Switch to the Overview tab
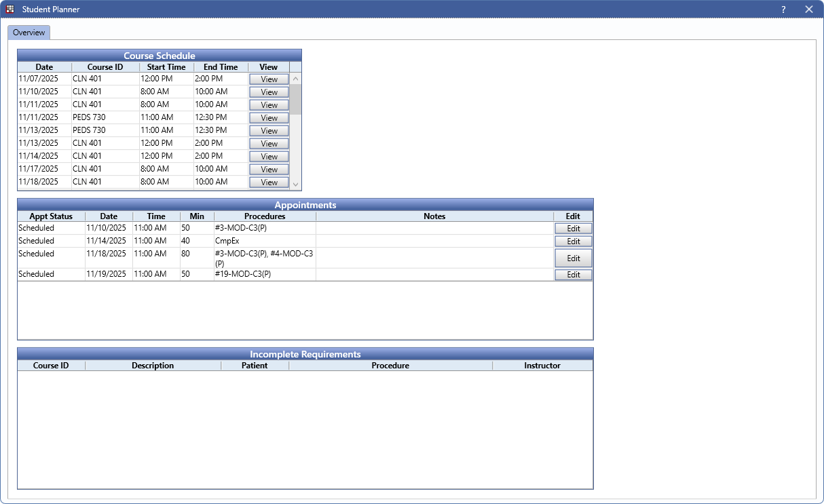 click(x=29, y=33)
